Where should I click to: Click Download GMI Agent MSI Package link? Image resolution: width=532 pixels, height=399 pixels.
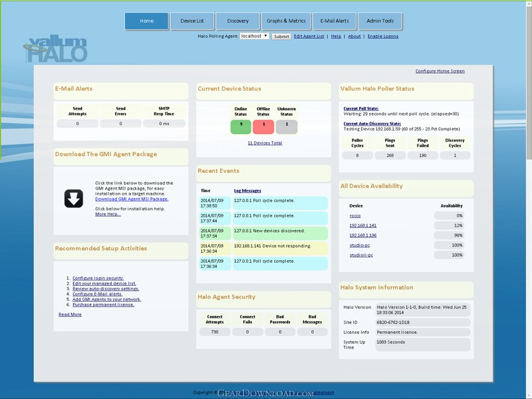click(x=132, y=199)
